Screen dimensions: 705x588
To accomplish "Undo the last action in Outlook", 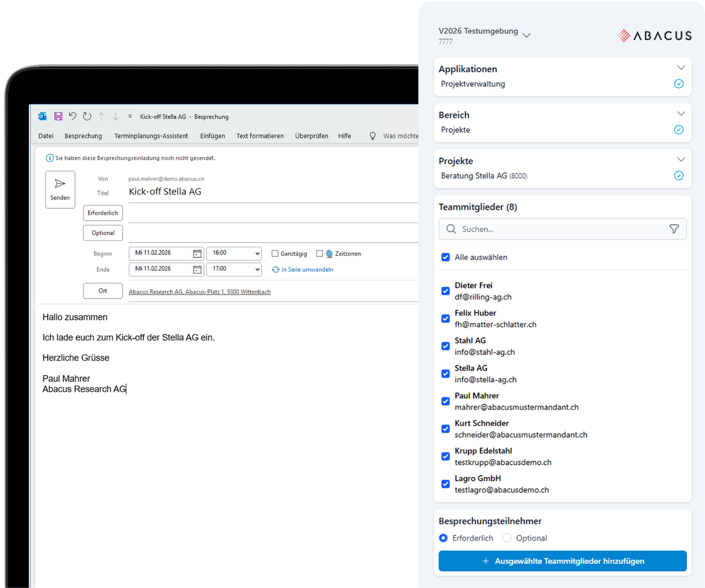I will [x=72, y=116].
